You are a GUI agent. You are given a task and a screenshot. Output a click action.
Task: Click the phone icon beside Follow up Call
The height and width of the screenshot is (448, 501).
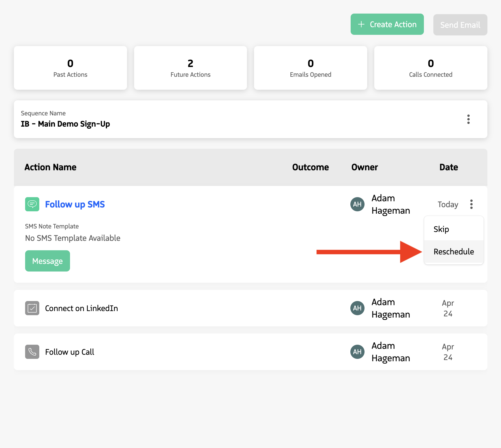[x=32, y=351]
